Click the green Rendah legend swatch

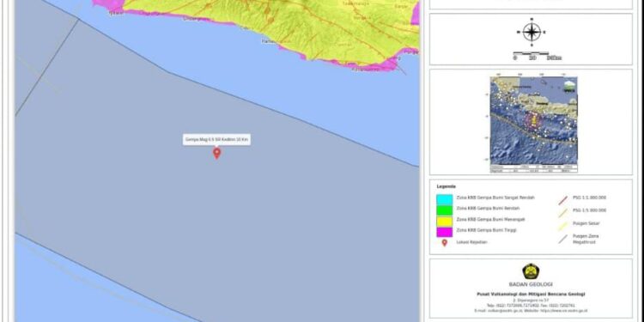445,210
